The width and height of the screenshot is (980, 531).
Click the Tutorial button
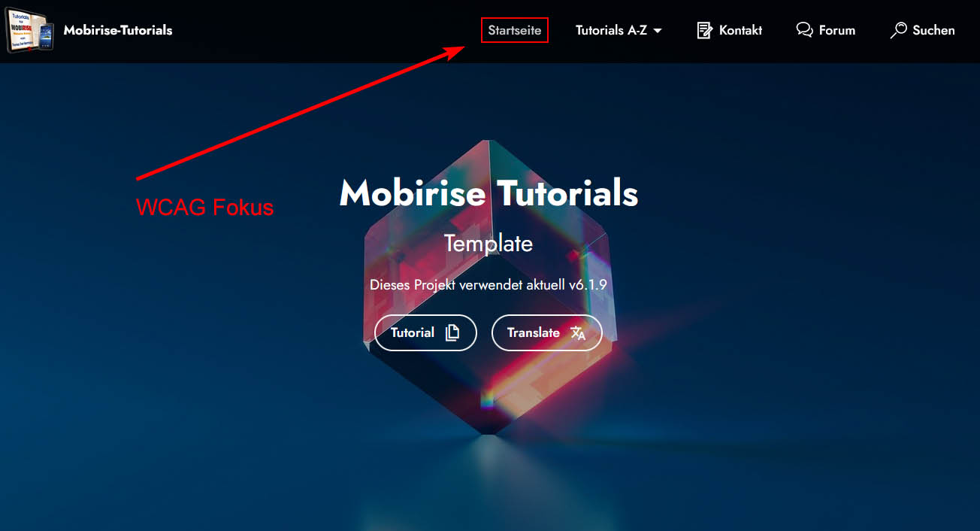point(425,332)
